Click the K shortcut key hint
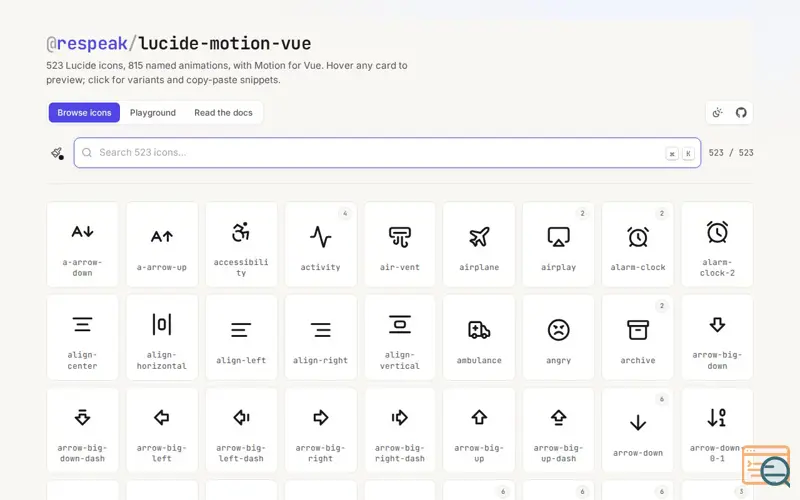 pos(688,154)
